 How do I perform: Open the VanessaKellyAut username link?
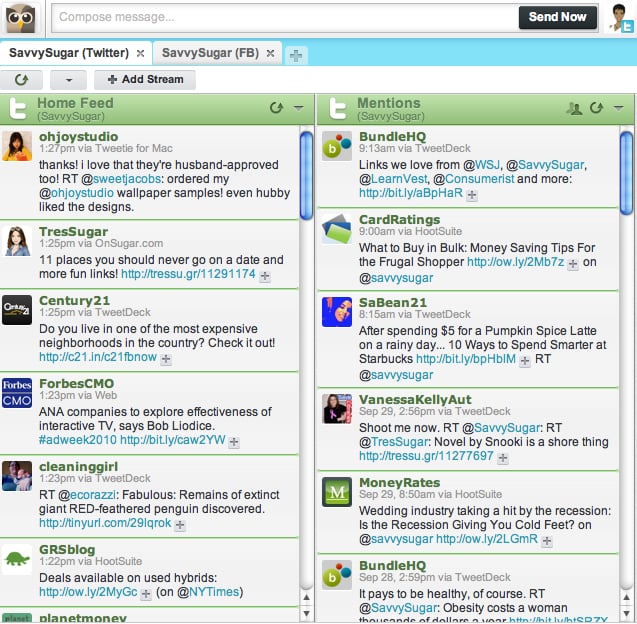415,400
